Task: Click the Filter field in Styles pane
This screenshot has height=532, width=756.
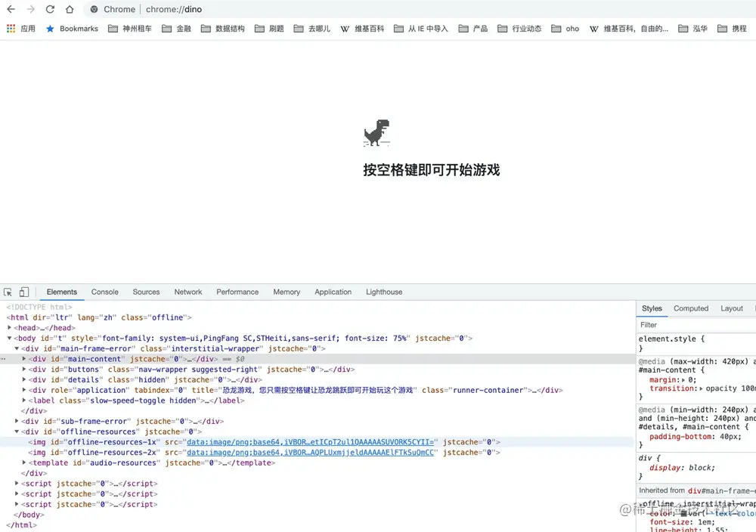Action: point(697,325)
